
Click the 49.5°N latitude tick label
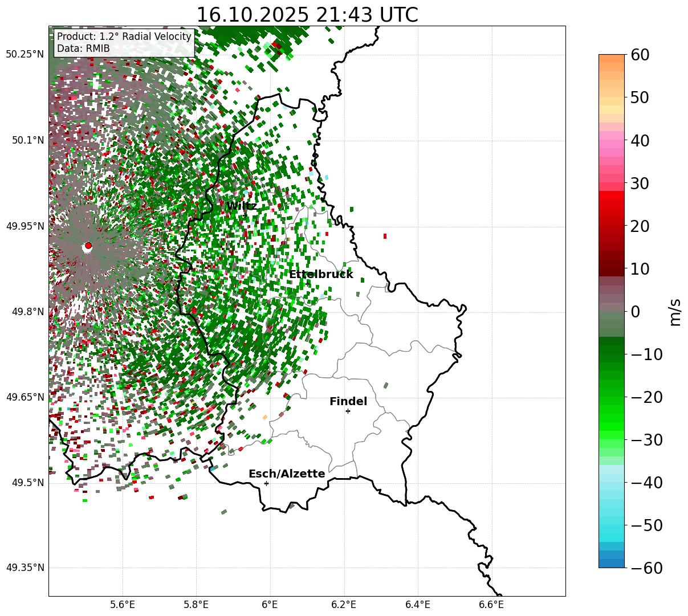(x=27, y=483)
